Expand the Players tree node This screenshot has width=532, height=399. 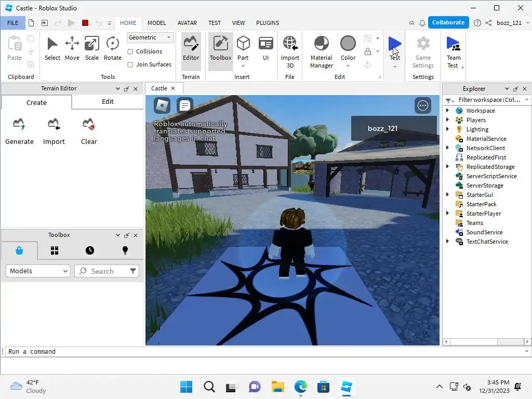click(x=447, y=120)
